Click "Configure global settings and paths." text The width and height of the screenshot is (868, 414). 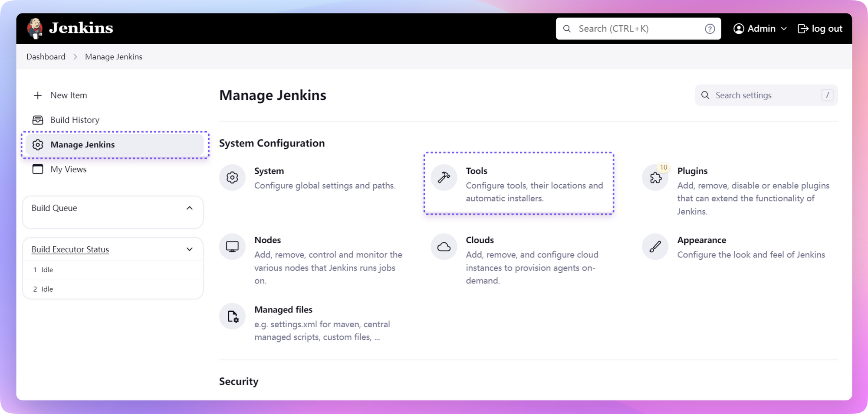[x=325, y=186]
